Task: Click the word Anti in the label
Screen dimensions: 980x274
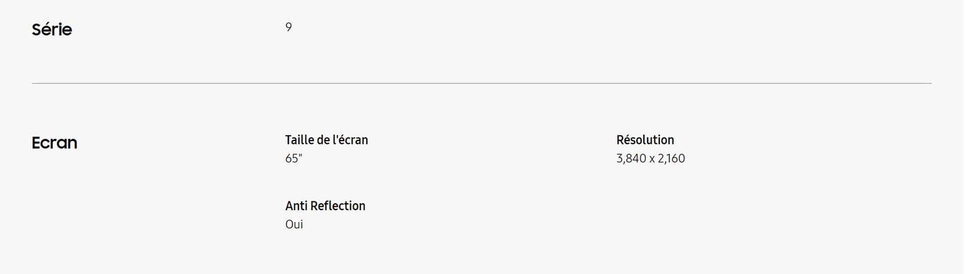Action: [x=297, y=206]
